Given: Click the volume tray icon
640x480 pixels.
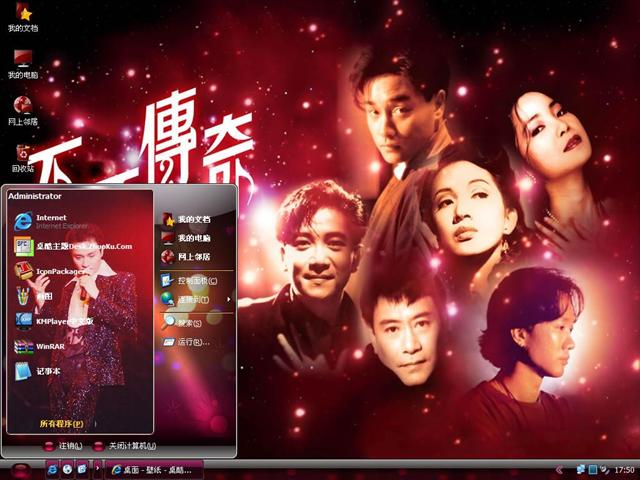Looking at the screenshot, I should [604, 470].
